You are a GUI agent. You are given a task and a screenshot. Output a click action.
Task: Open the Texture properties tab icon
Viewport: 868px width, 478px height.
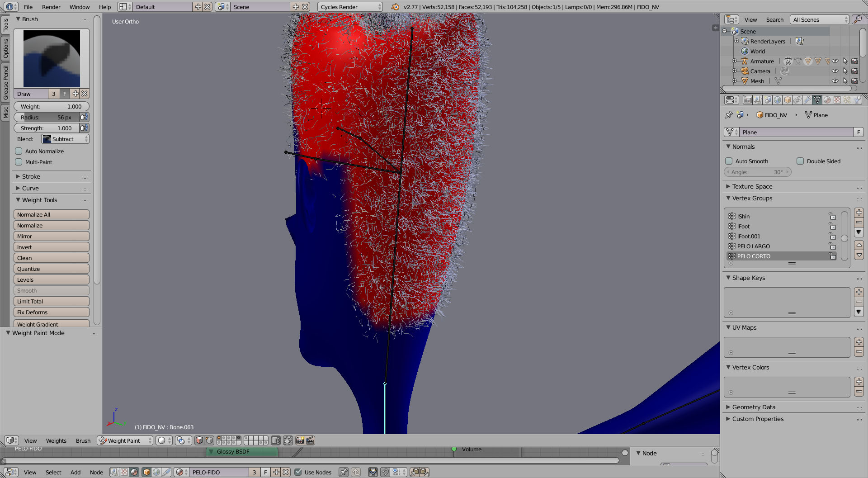[x=837, y=100]
